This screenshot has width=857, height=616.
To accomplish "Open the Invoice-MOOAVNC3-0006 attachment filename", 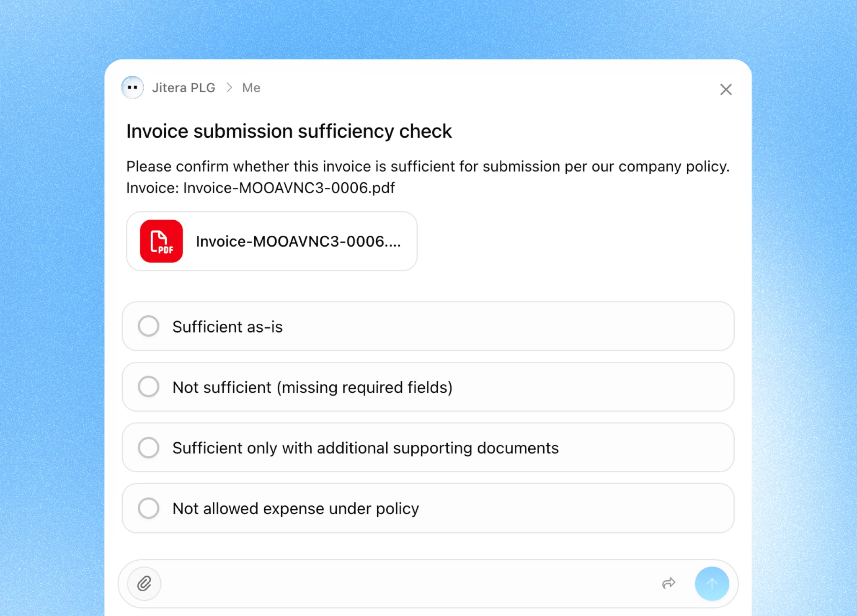I will pos(298,242).
